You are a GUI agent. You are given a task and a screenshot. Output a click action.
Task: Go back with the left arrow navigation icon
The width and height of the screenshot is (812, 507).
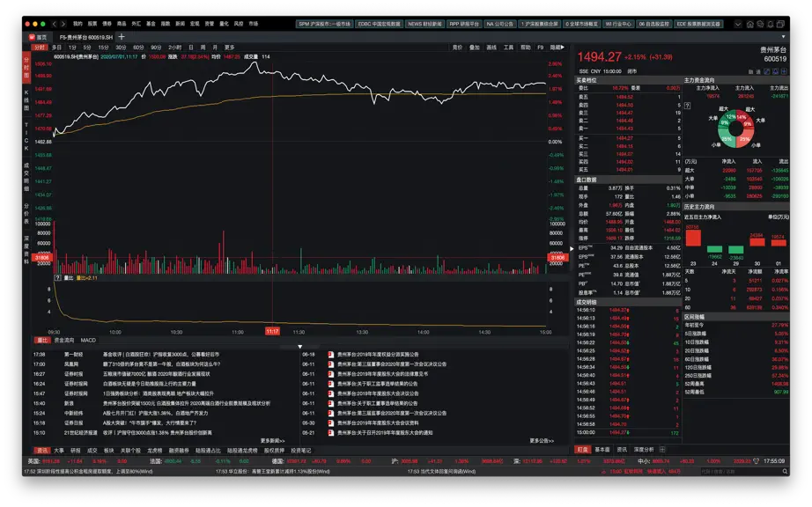pyautogui.click(x=55, y=24)
